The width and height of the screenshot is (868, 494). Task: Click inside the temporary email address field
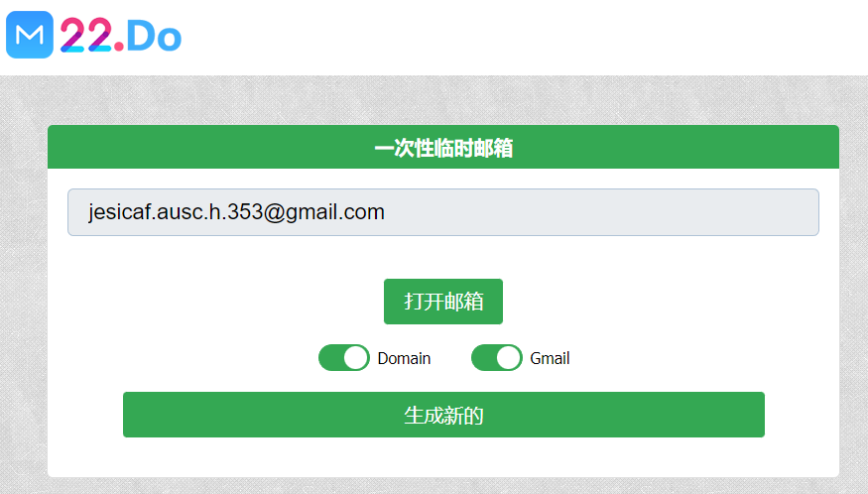pos(443,212)
